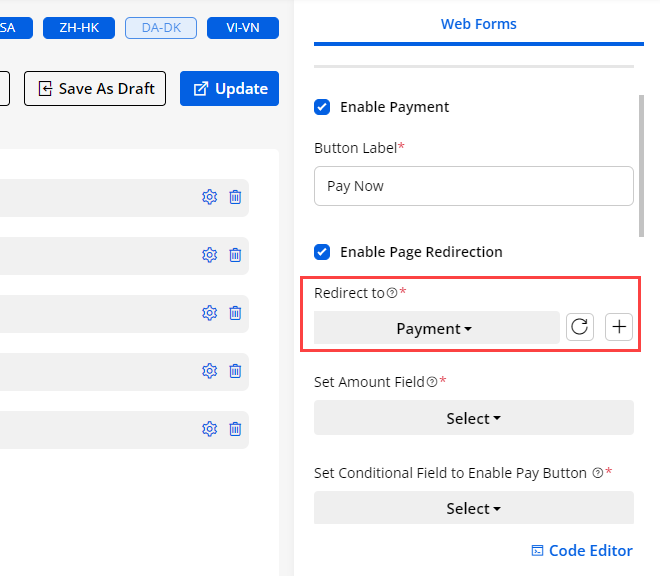
Task: Click Save As Draft button
Action: coord(96,88)
